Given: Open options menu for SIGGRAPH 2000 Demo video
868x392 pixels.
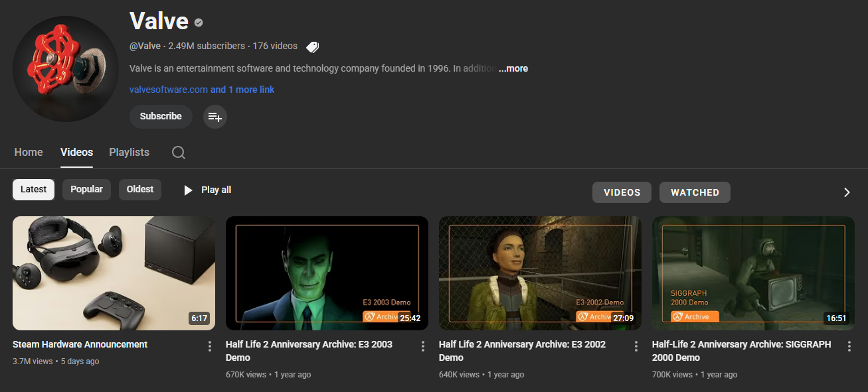Looking at the screenshot, I should pyautogui.click(x=849, y=346).
